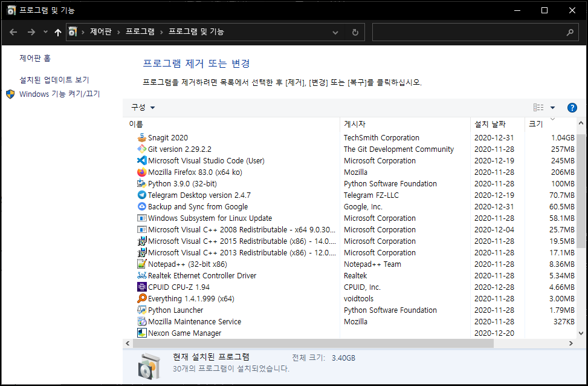This screenshot has height=386, width=588.
Task: Click the Python Launcher icon
Action: [142, 310]
